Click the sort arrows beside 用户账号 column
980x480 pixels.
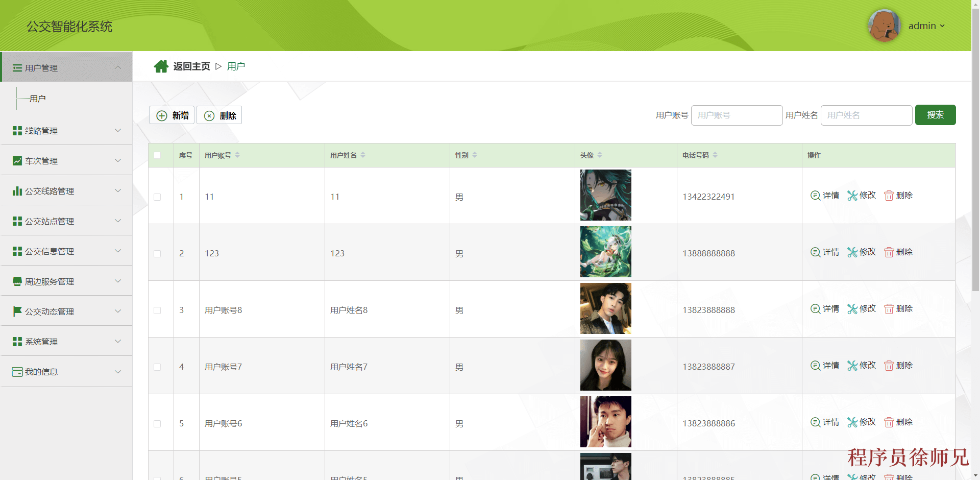[237, 155]
